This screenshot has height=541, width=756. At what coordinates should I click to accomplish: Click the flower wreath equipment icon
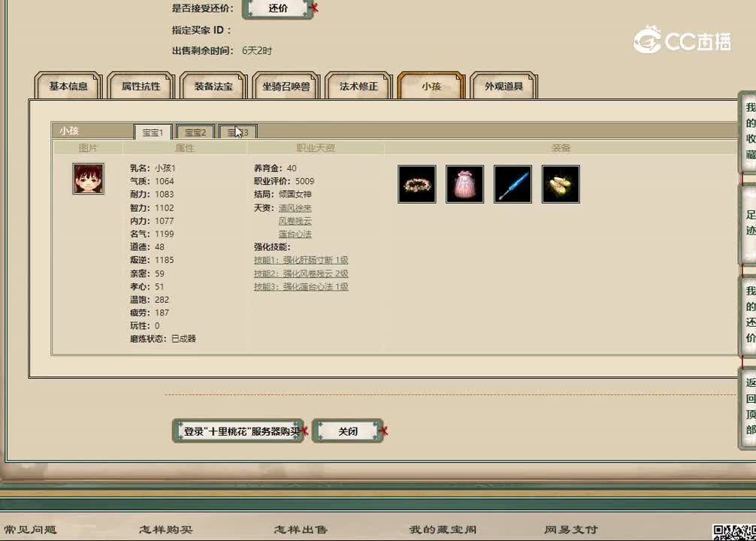pyautogui.click(x=416, y=185)
